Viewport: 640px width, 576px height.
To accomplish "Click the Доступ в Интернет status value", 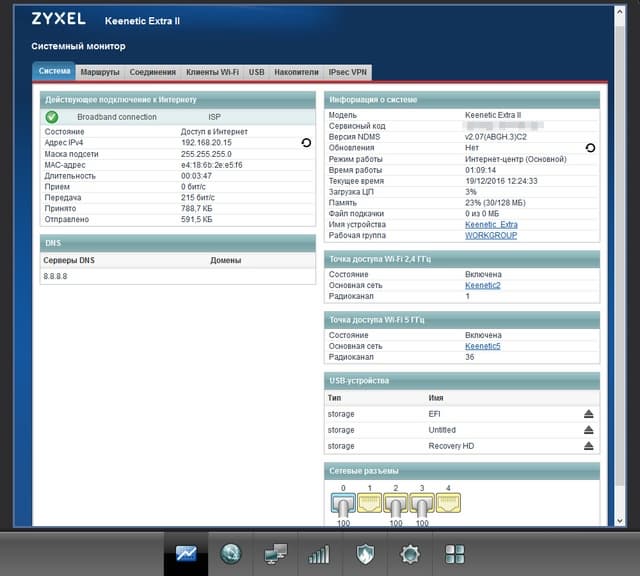I will tap(214, 132).
